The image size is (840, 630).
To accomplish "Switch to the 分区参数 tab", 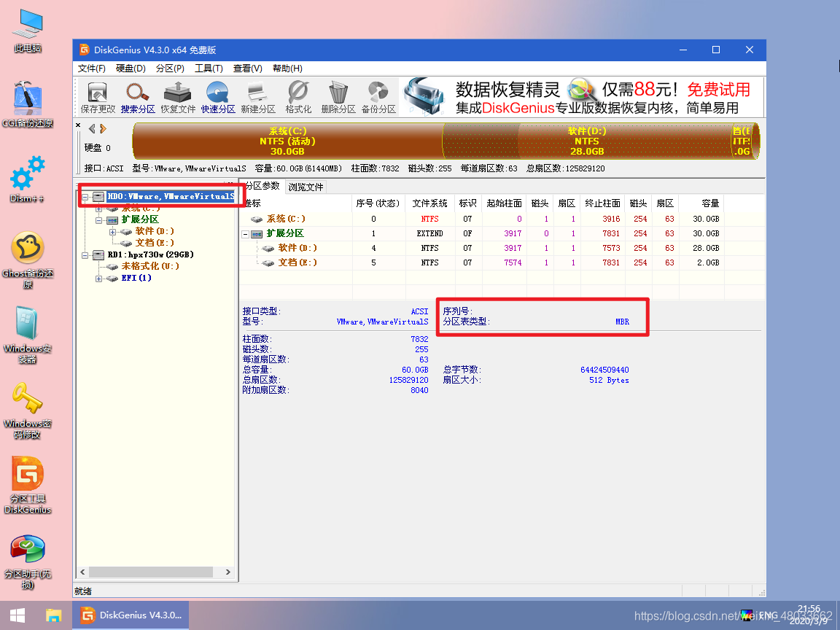I will pos(262,186).
